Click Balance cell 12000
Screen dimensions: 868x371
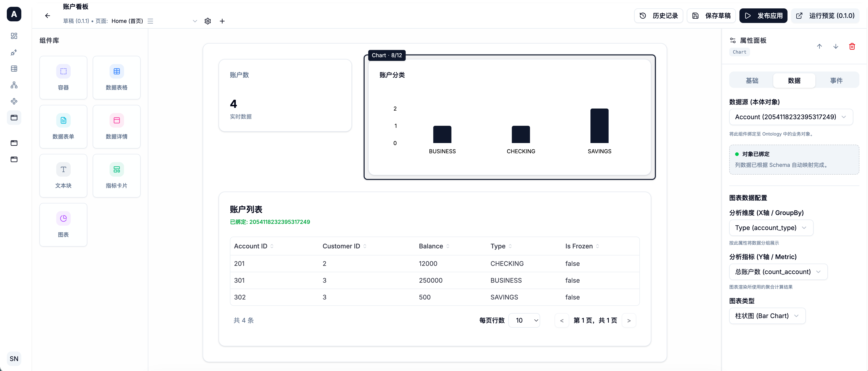click(x=428, y=264)
